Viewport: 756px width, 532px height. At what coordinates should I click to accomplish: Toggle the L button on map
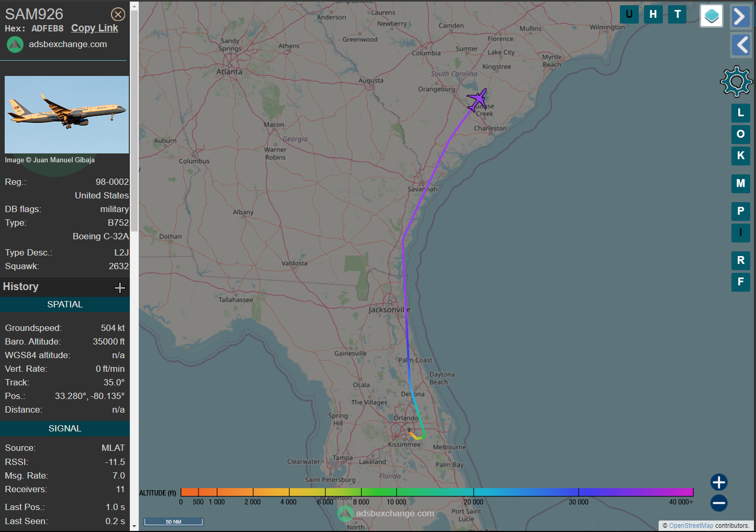pyautogui.click(x=740, y=113)
